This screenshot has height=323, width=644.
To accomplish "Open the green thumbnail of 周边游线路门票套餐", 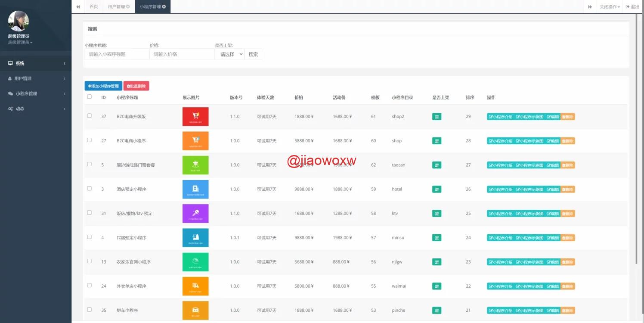I will coord(195,165).
